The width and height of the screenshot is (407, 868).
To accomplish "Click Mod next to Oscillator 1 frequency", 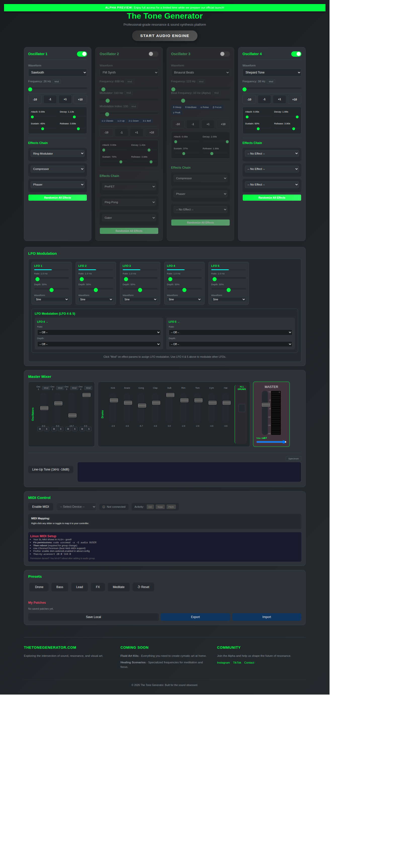I will 57,82.
